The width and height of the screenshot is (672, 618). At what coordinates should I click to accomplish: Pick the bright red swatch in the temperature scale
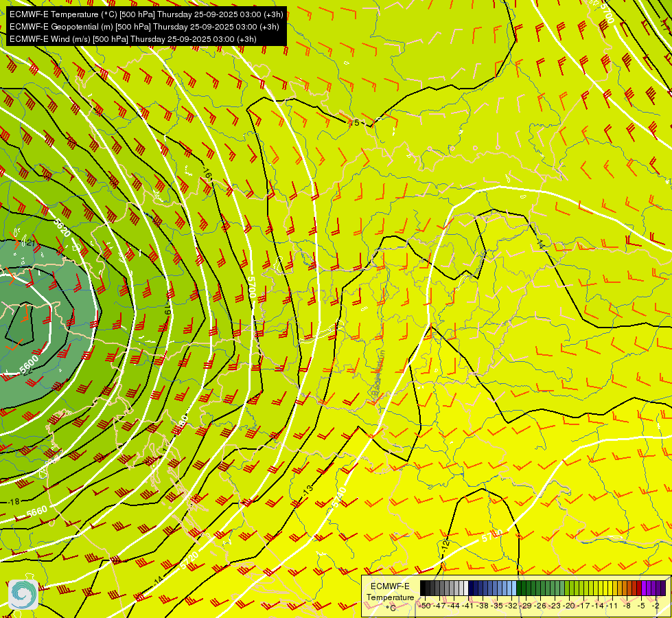tap(638, 588)
